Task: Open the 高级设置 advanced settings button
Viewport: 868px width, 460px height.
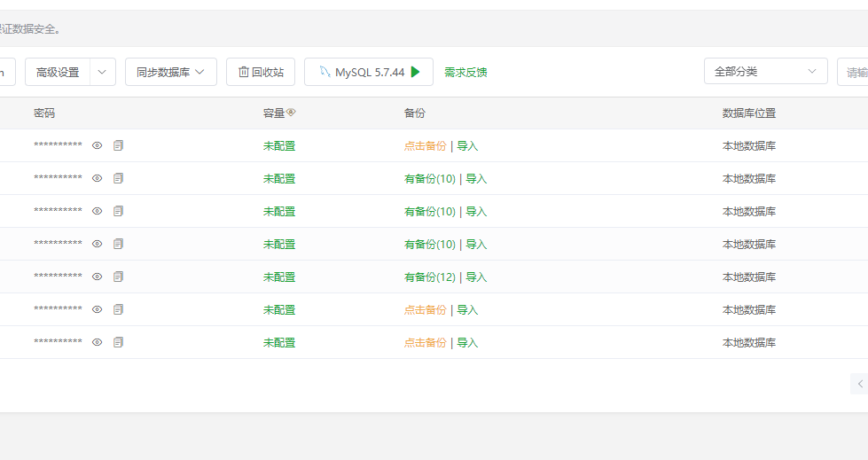Action: (58, 72)
